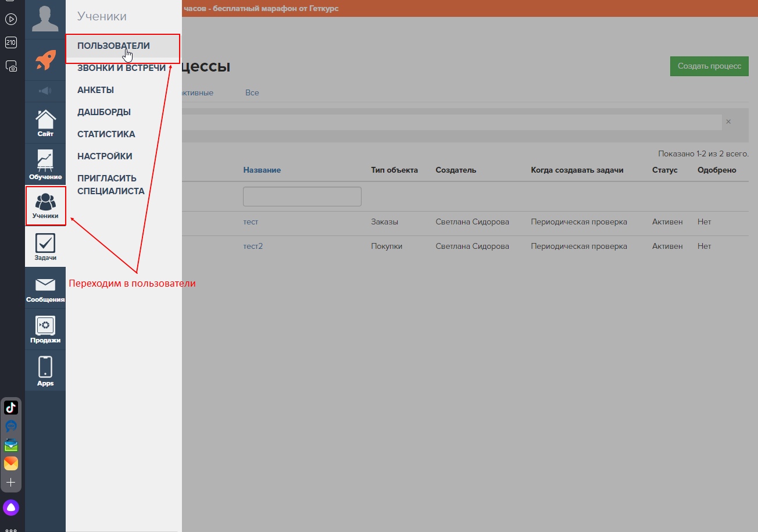Open the user profile avatar icon
This screenshot has height=532, width=758.
tap(45, 18)
